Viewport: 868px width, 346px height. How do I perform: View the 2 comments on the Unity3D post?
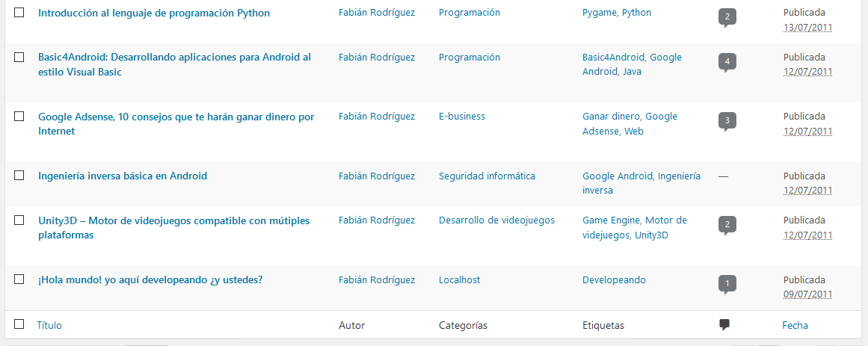tap(727, 226)
